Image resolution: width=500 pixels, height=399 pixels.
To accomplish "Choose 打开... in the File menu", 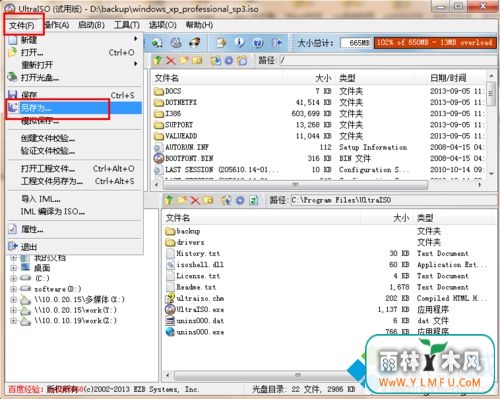I will point(74,52).
